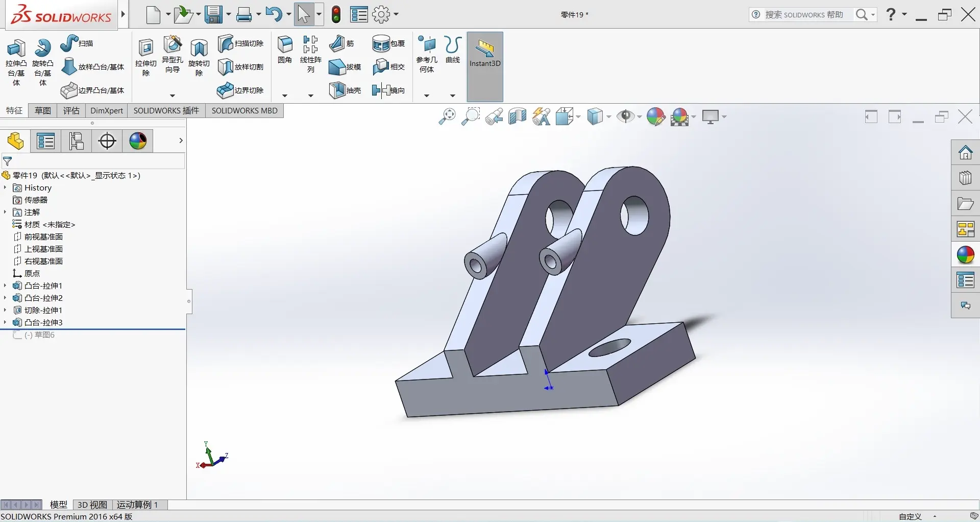Open the 运动算例 1 motion study tab
The width and height of the screenshot is (980, 522).
(x=137, y=505)
